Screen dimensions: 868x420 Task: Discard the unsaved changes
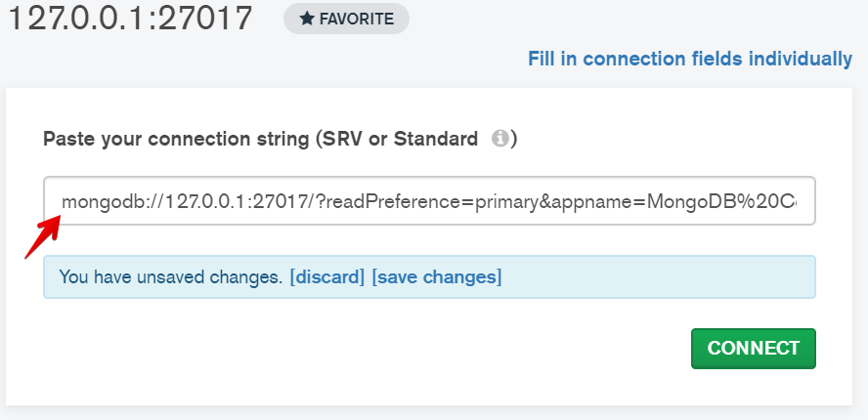point(326,277)
